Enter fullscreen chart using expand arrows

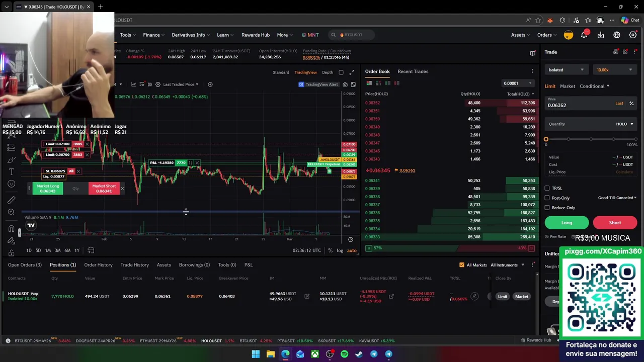(x=352, y=72)
